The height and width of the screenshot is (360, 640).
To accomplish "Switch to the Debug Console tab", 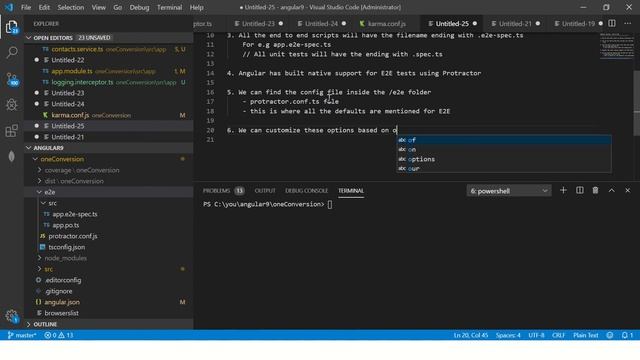I will click(307, 191).
